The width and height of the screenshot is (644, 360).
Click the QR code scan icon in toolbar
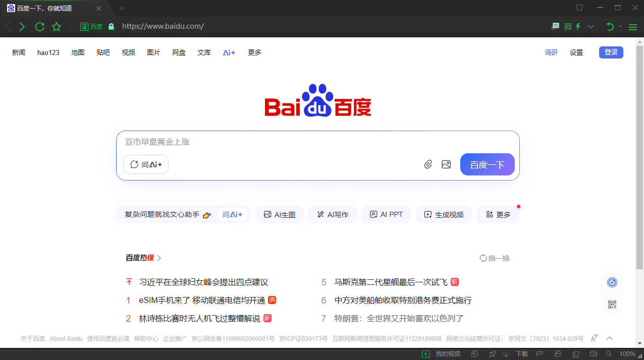[x=568, y=26]
